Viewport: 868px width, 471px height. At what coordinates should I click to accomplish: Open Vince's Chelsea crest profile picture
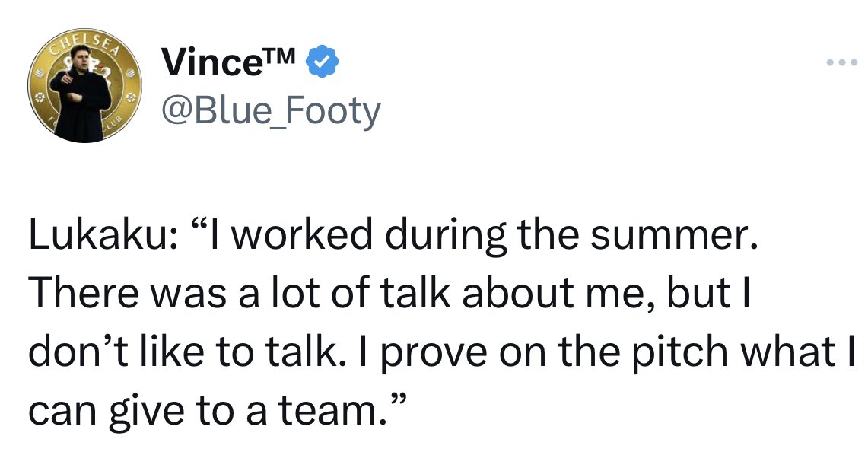coord(84,86)
